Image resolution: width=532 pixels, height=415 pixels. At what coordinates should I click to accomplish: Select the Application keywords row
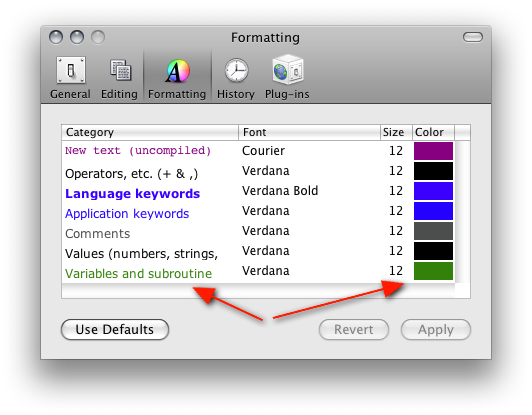pos(258,211)
